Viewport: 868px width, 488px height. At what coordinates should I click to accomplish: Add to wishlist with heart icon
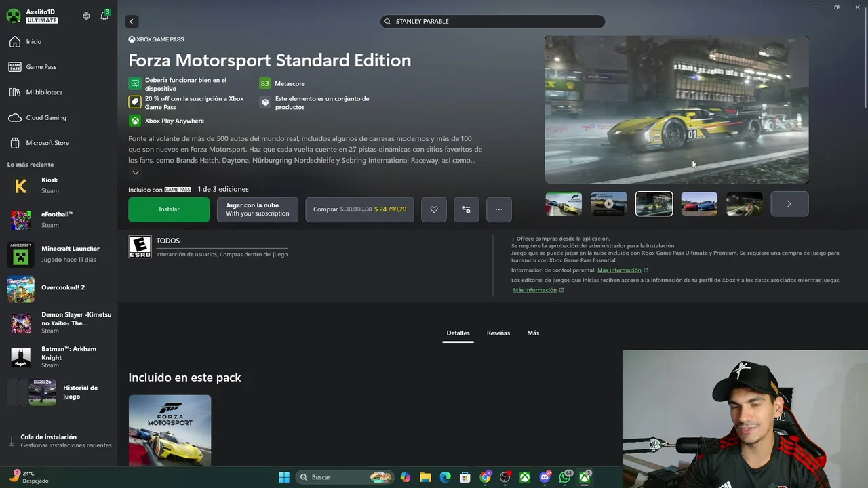tap(434, 209)
